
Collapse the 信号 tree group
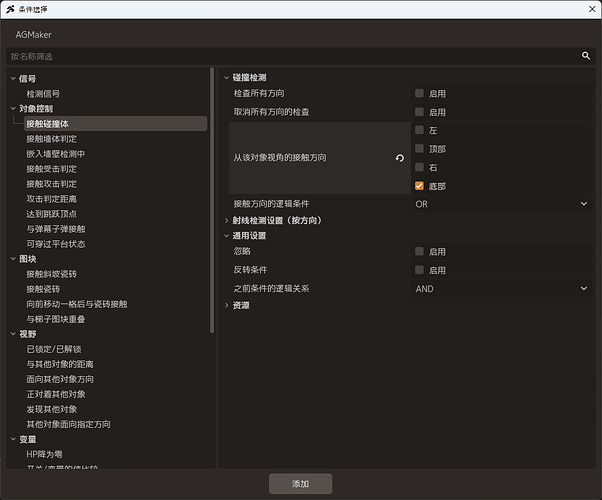click(13, 79)
